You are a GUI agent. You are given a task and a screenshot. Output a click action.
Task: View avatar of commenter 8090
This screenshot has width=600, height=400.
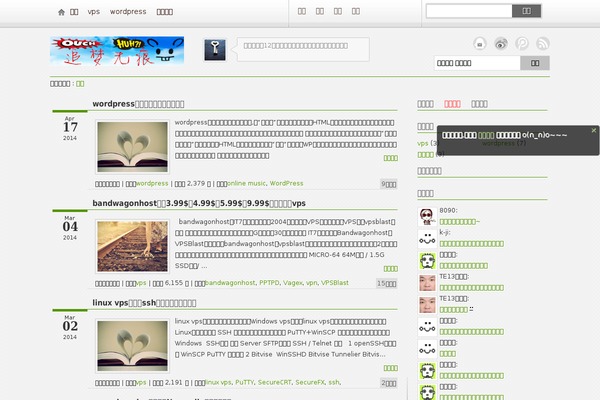(x=427, y=217)
